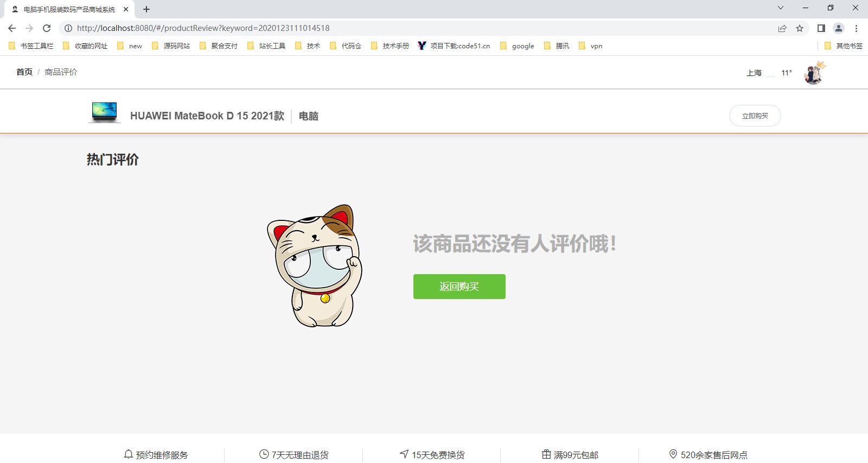The height and width of the screenshot is (463, 868).
Task: Click 该商品还没有人评价哦! message
Action: (x=514, y=244)
